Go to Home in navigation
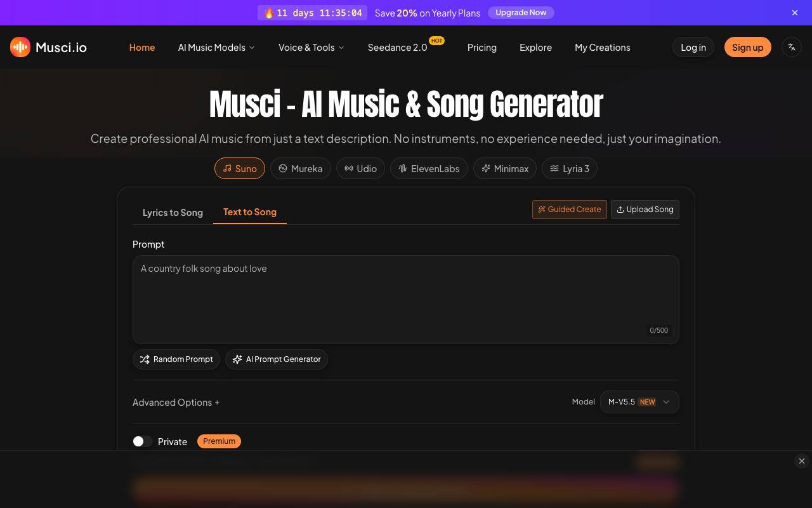812x508 pixels. pos(142,48)
